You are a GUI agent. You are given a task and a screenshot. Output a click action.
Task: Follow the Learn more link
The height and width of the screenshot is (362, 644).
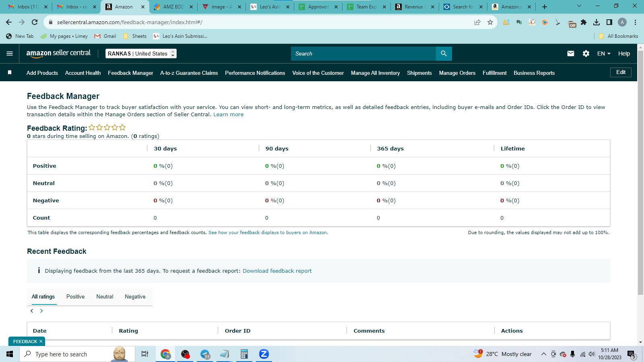pos(228,115)
